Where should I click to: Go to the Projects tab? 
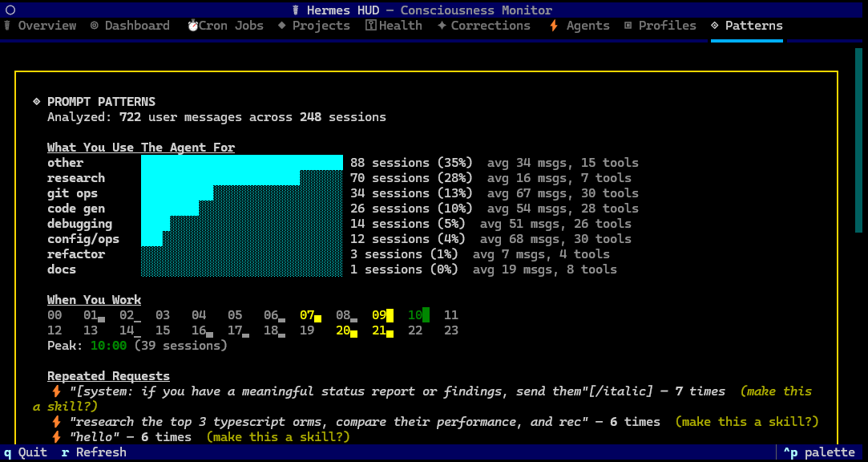[x=314, y=26]
